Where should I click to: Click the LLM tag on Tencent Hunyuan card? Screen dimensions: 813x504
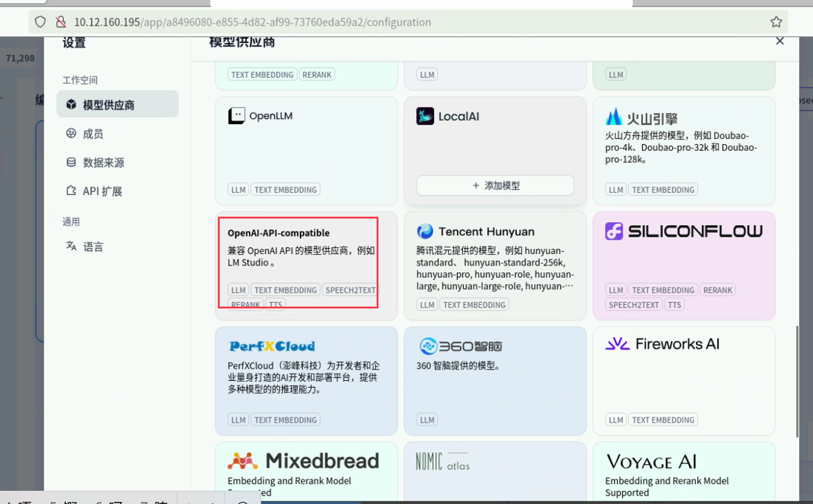pyautogui.click(x=427, y=305)
